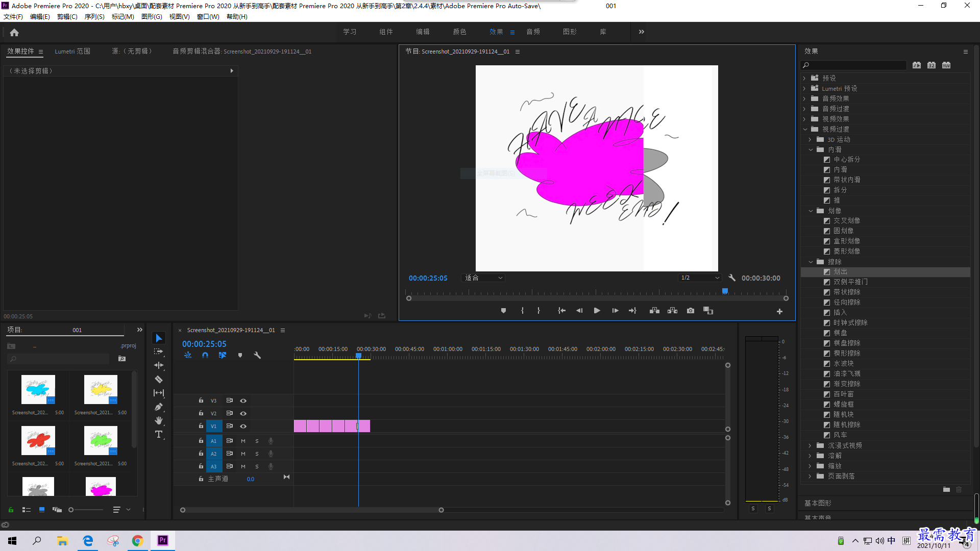Screen dimensions: 980x551
Task: Select the Razor tool
Action: tap(159, 379)
